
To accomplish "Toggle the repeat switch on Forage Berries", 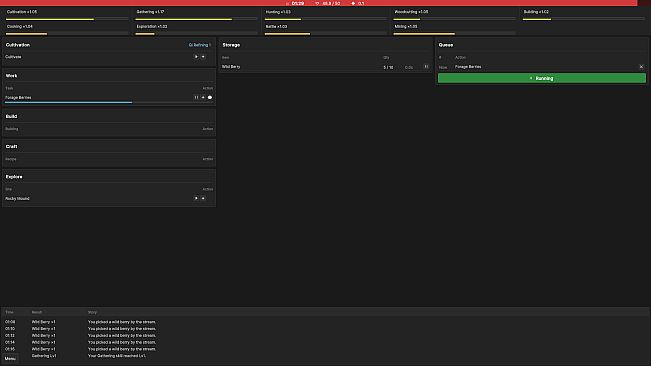I will tap(210, 98).
